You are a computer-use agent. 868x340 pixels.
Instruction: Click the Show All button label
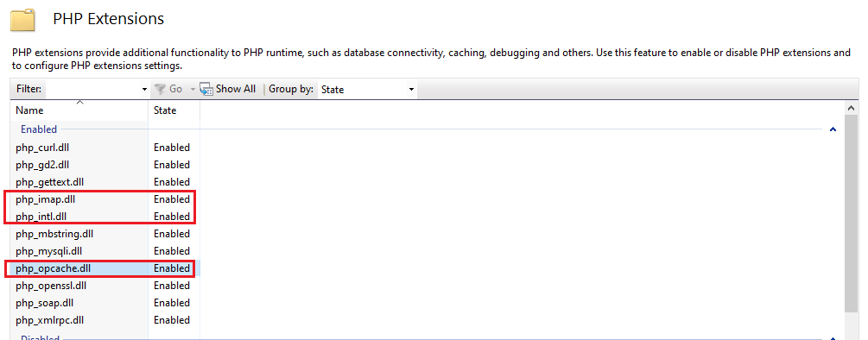point(236,89)
